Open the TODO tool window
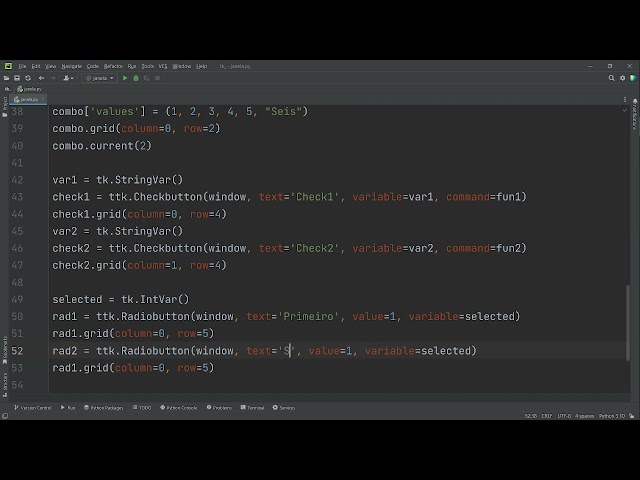 tap(142, 408)
